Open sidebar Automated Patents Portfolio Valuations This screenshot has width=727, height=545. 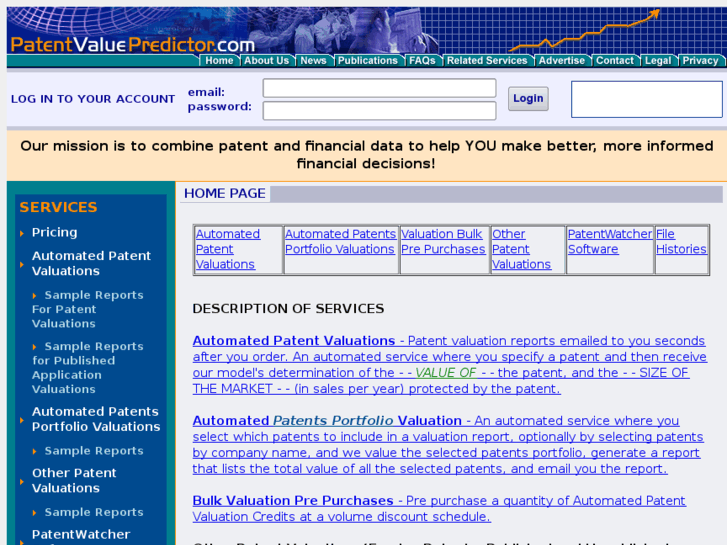point(96,419)
